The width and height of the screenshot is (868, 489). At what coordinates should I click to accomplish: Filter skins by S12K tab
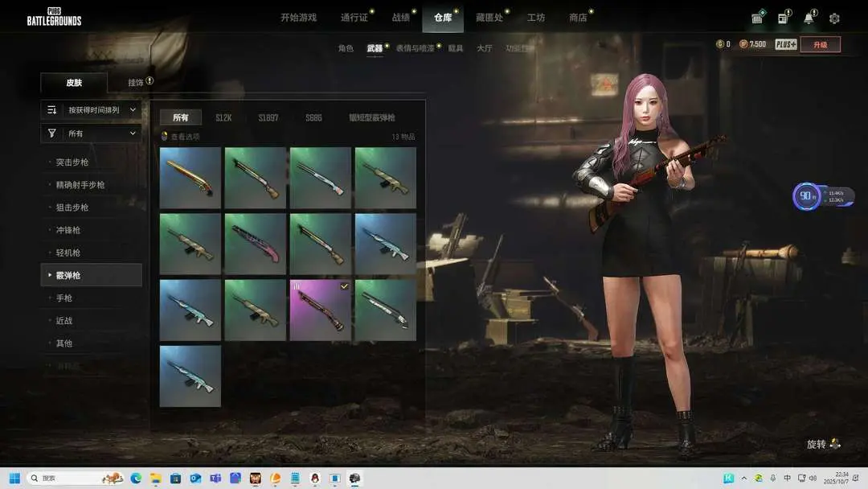(x=223, y=117)
